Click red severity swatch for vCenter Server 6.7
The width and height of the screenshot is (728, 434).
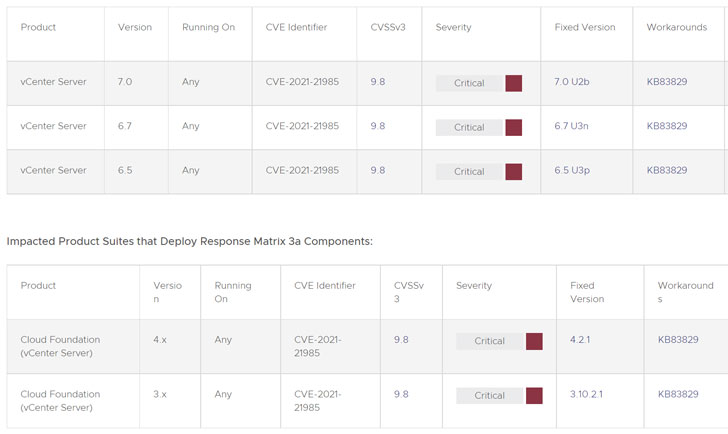[x=514, y=127]
